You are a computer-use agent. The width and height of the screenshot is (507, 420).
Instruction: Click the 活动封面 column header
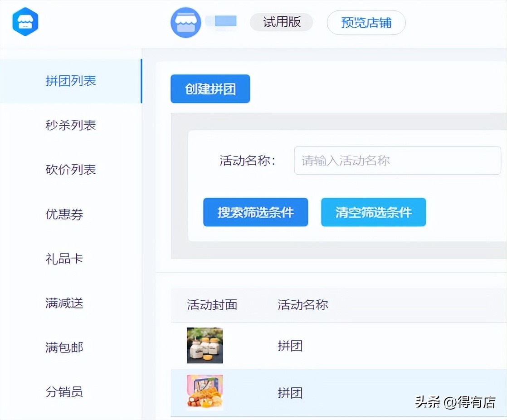213,305
